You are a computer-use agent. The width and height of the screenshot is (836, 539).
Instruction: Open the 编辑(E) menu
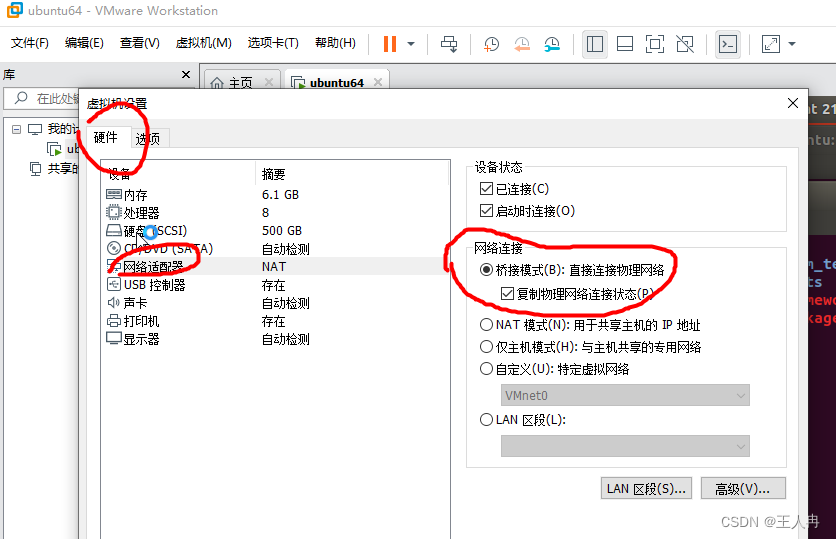[84, 43]
